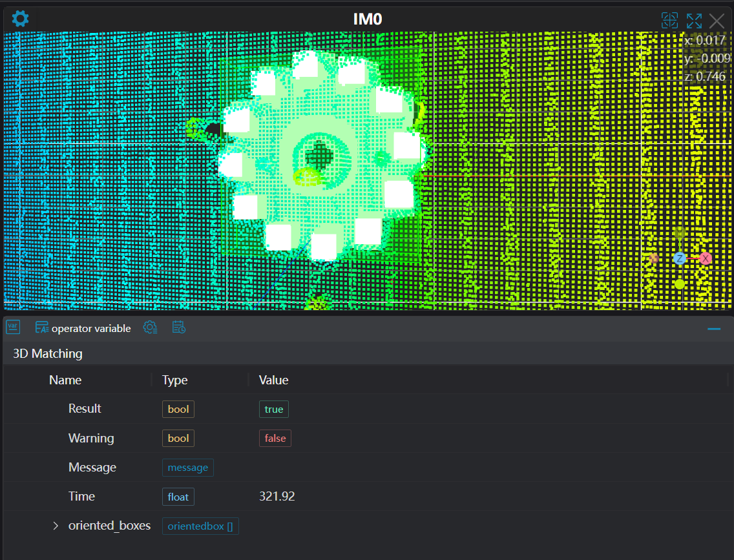
Task: Open the viewer settings gear icon
Action: (20, 19)
